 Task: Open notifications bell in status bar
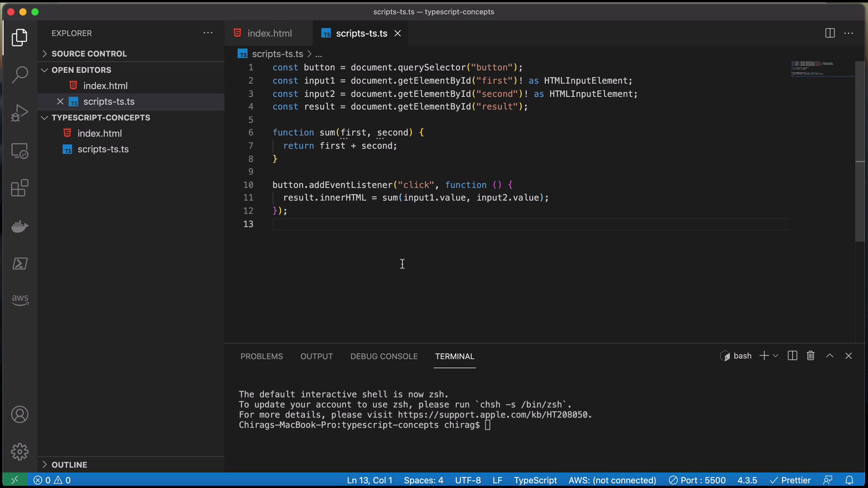click(x=849, y=480)
